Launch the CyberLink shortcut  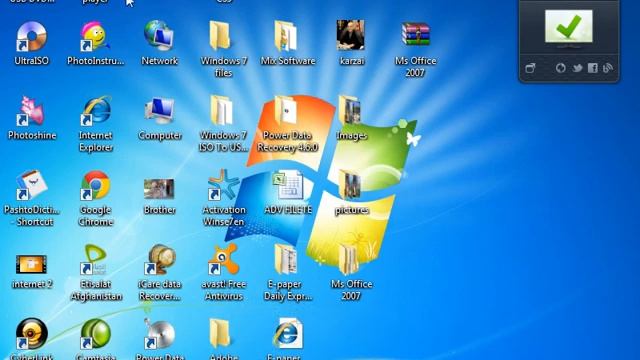pyautogui.click(x=31, y=335)
